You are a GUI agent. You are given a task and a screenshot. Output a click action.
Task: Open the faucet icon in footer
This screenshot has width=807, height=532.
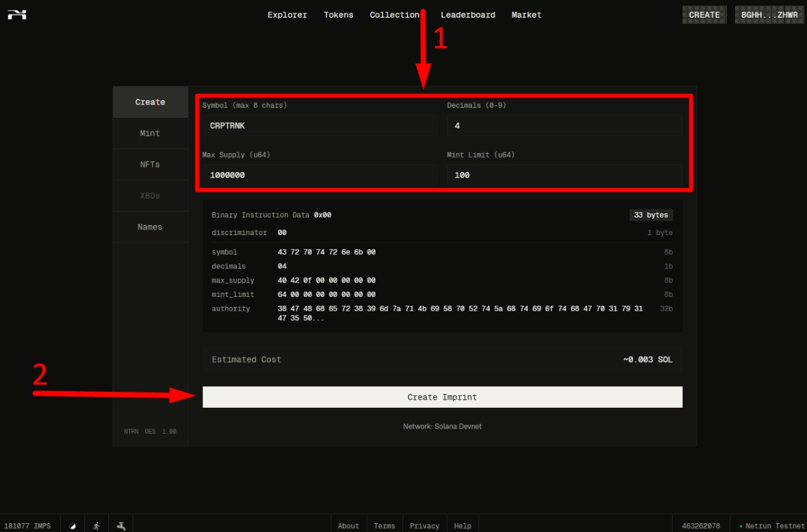tap(121, 526)
